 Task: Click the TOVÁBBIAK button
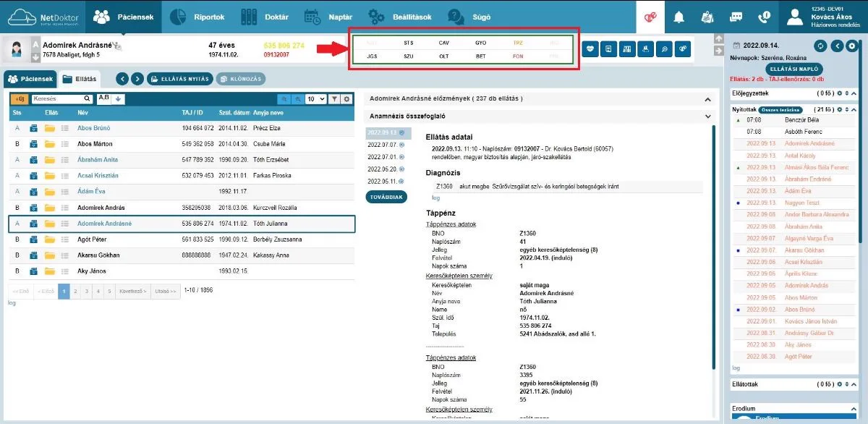pos(386,197)
